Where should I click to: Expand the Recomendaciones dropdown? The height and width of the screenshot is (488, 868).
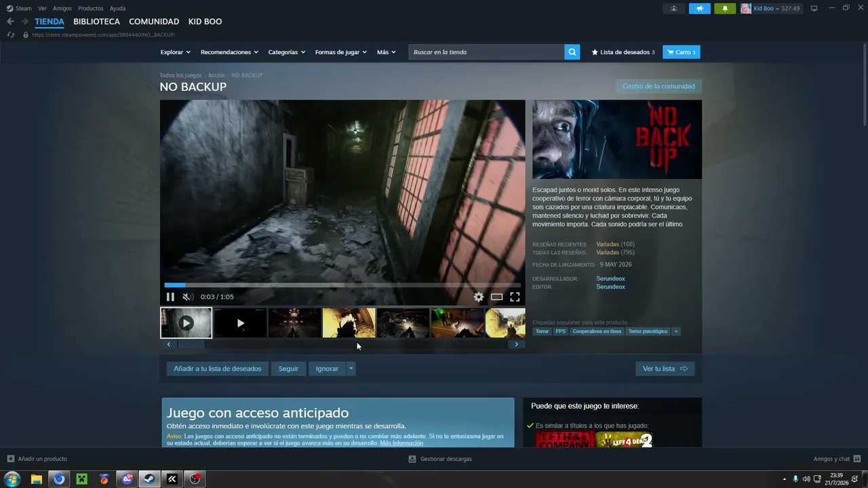[229, 52]
